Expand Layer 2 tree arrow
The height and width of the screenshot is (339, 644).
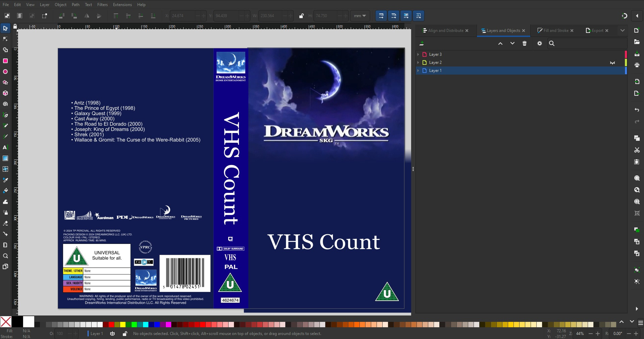coord(418,62)
